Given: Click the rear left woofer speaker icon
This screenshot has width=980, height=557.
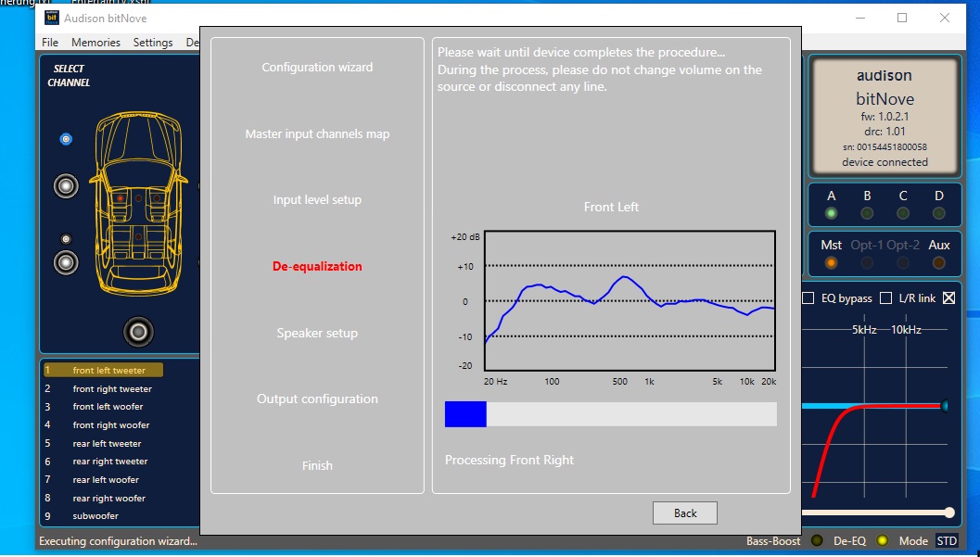Looking at the screenshot, I should coord(66,262).
